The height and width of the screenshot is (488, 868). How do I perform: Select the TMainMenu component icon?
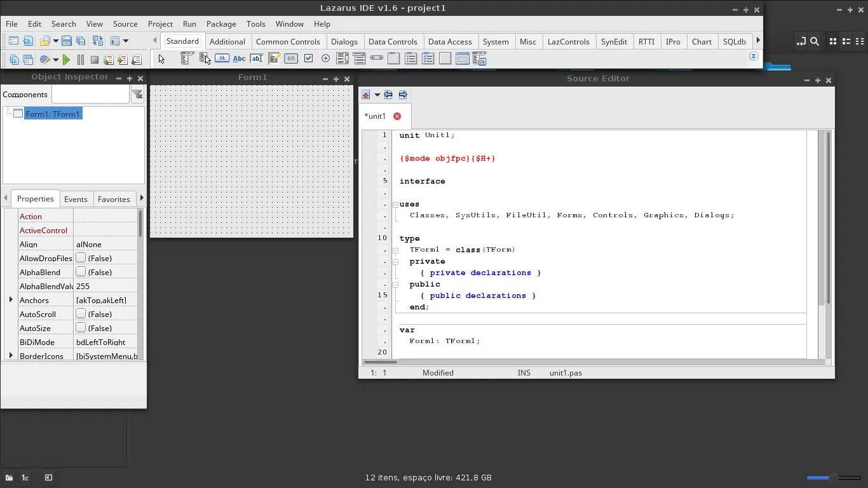[186, 58]
